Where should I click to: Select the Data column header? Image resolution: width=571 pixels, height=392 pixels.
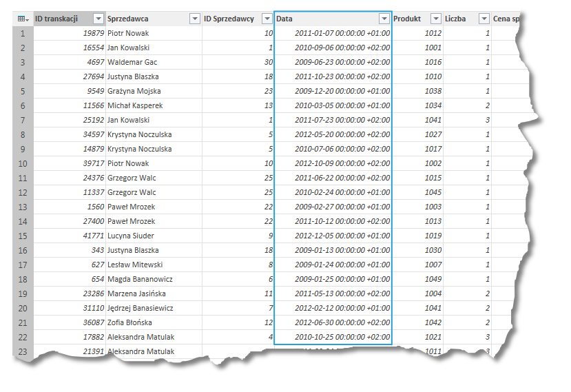click(x=324, y=19)
